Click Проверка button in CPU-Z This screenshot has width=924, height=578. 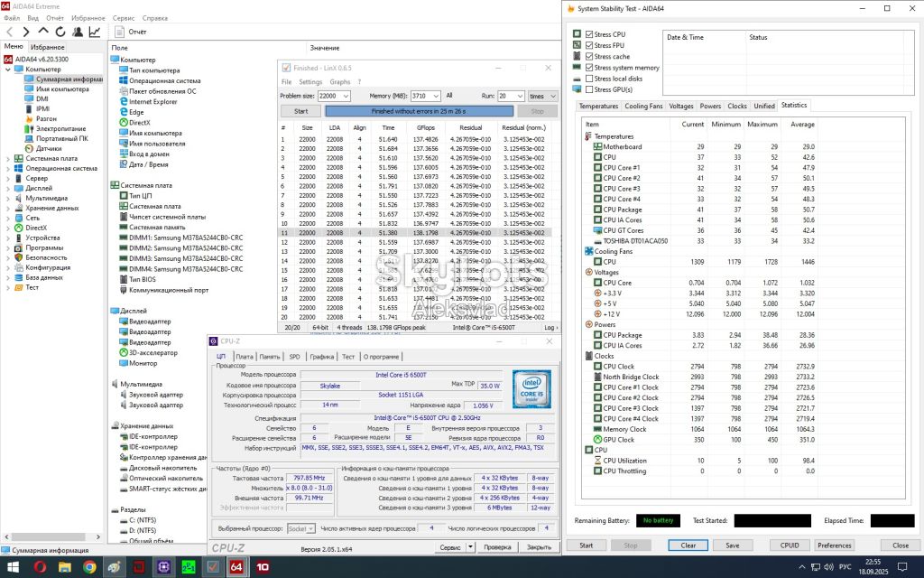point(497,547)
